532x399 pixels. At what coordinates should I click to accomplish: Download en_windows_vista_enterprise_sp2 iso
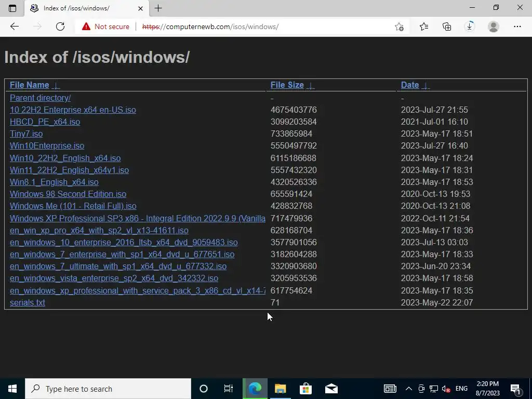click(x=114, y=278)
